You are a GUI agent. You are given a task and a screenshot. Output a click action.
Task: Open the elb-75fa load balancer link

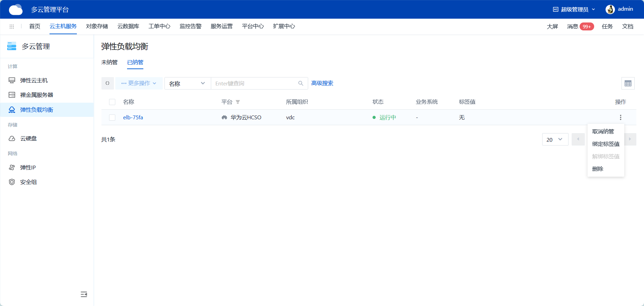[x=133, y=118]
